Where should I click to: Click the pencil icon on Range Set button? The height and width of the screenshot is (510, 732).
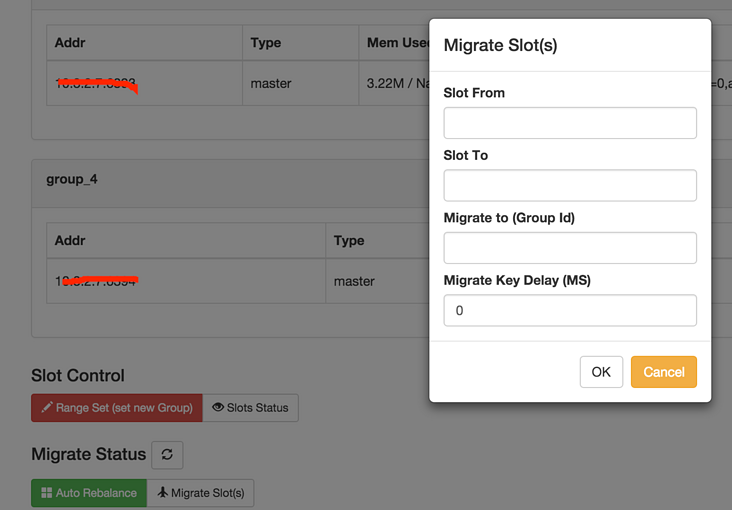(x=47, y=408)
